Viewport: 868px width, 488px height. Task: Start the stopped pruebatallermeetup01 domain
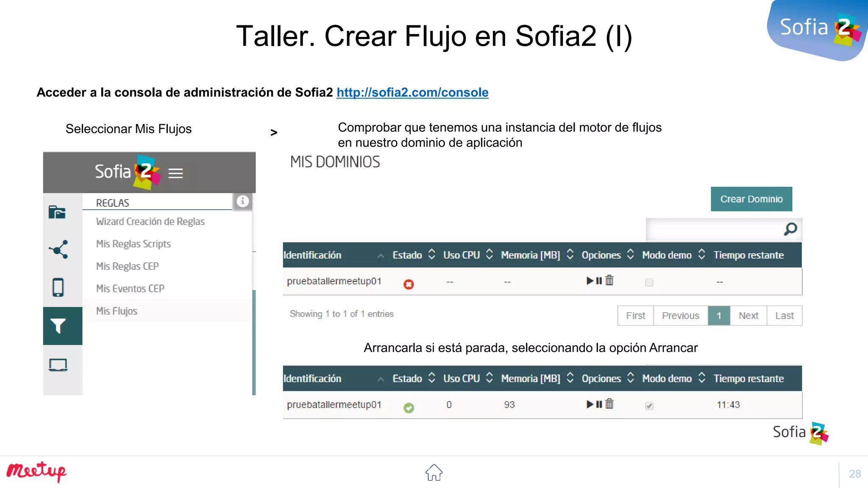pyautogui.click(x=590, y=280)
